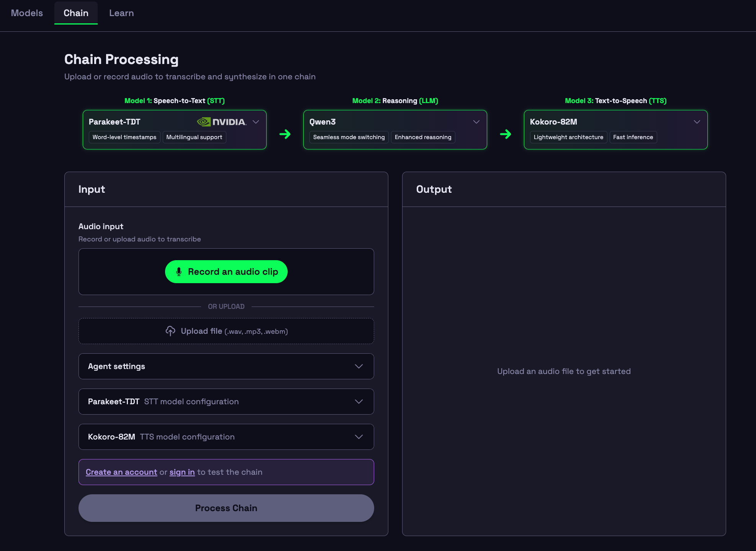The height and width of the screenshot is (551, 756).
Task: Select the Chain tab
Action: coord(76,13)
